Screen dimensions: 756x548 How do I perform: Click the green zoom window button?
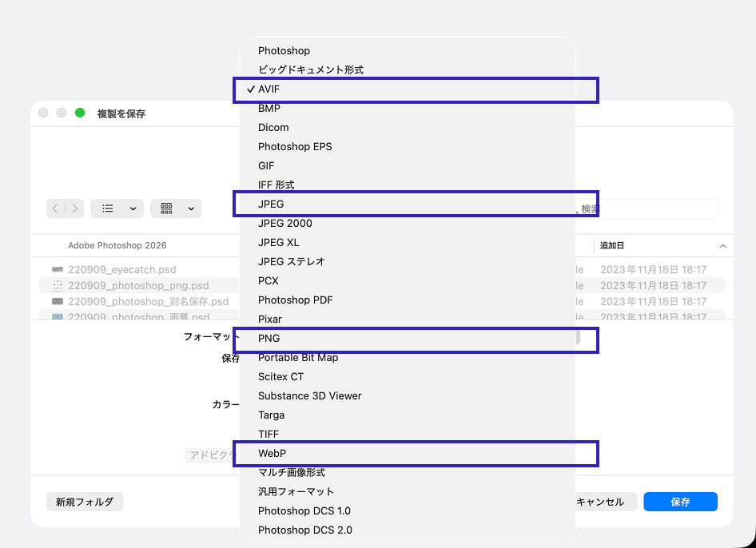click(80, 113)
